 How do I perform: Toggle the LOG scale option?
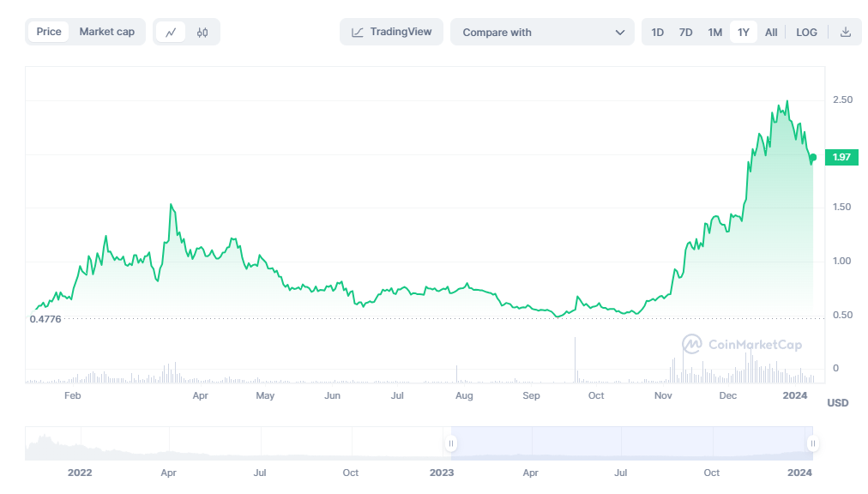[806, 33]
